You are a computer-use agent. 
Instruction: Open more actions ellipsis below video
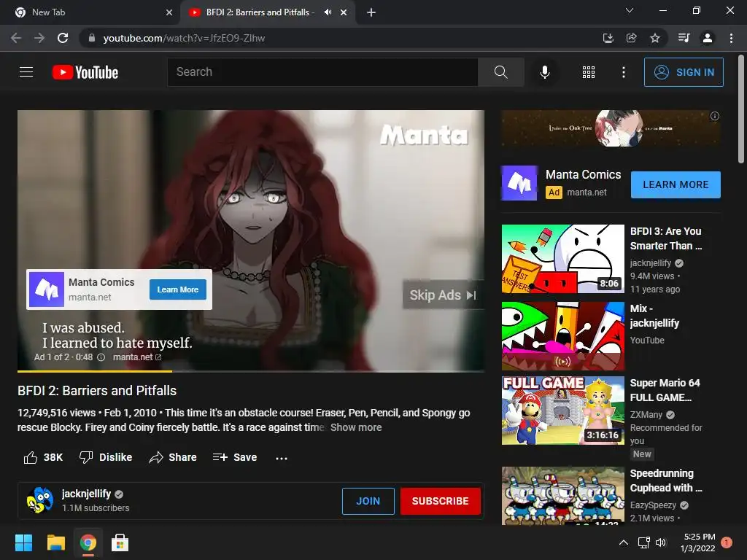tap(282, 458)
